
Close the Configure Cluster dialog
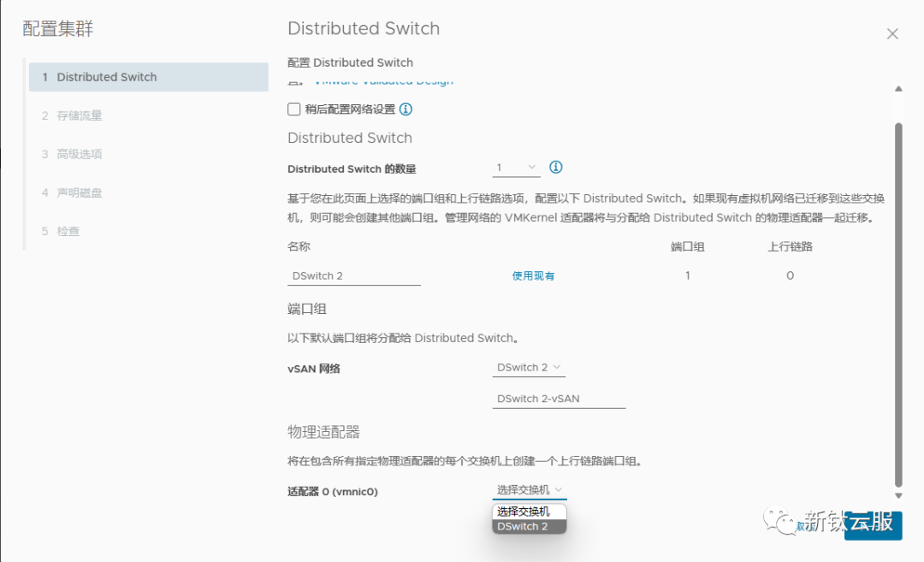[x=892, y=34]
